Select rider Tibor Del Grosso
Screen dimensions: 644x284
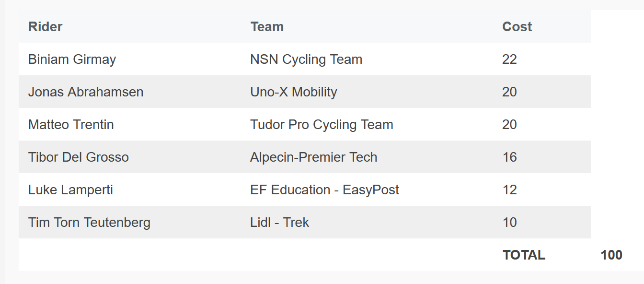coord(79,157)
